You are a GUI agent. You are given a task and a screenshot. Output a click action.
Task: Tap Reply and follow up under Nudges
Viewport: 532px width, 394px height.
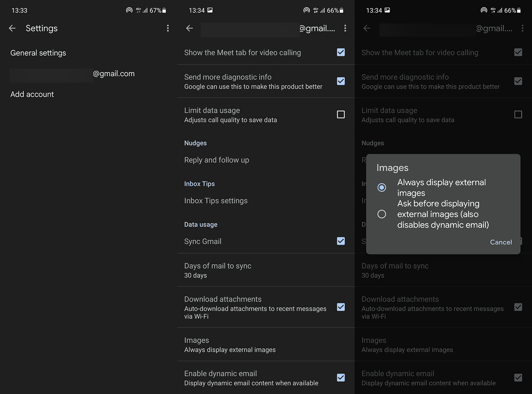(x=216, y=160)
